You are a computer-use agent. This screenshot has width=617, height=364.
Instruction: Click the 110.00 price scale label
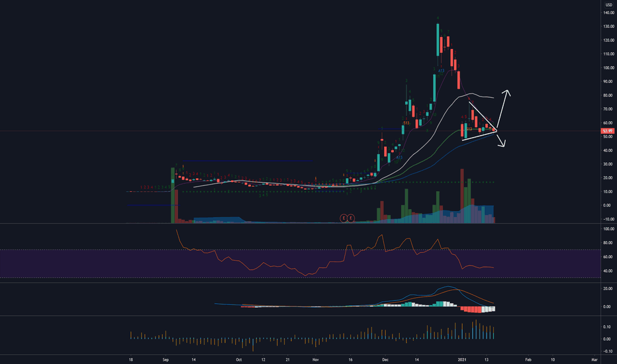tap(608, 54)
